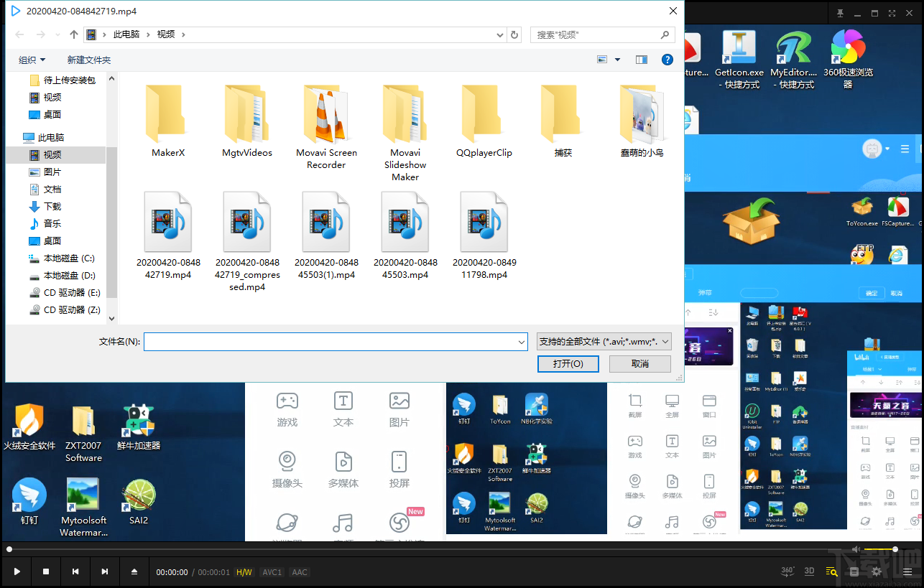Viewport: 924px width, 588px height.
Task: Click the yellow playback search icon
Action: click(831, 571)
